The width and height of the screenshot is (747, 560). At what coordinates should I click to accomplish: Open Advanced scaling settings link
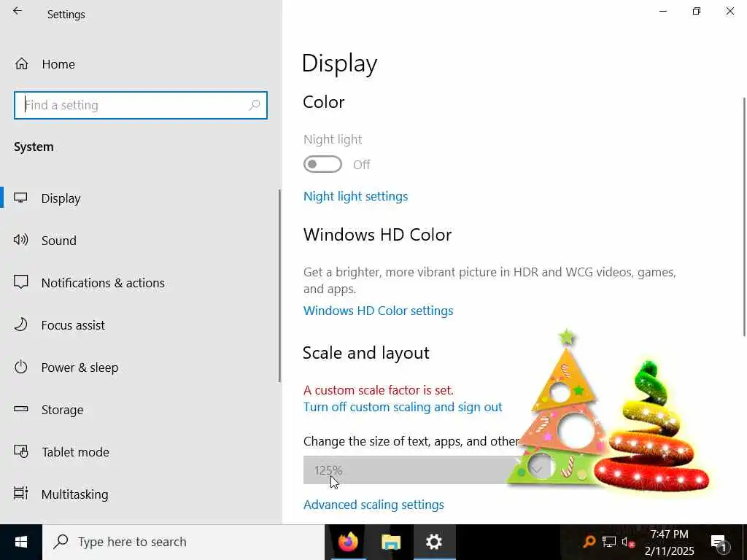coord(373,505)
